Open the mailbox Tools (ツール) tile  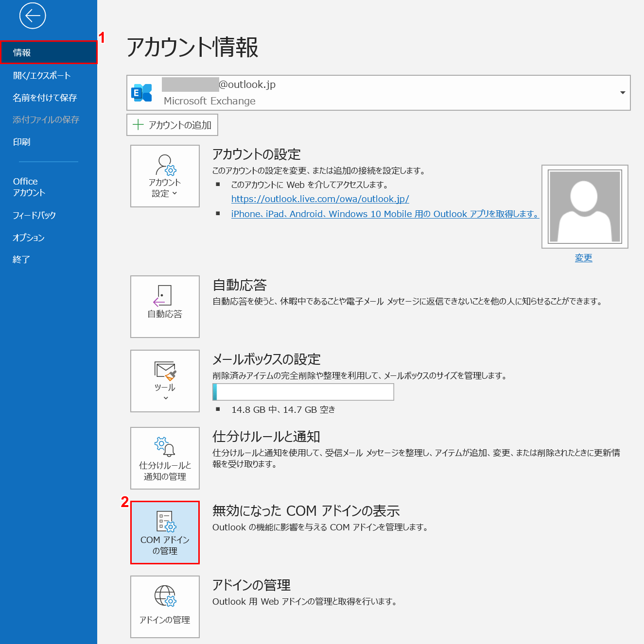click(165, 381)
